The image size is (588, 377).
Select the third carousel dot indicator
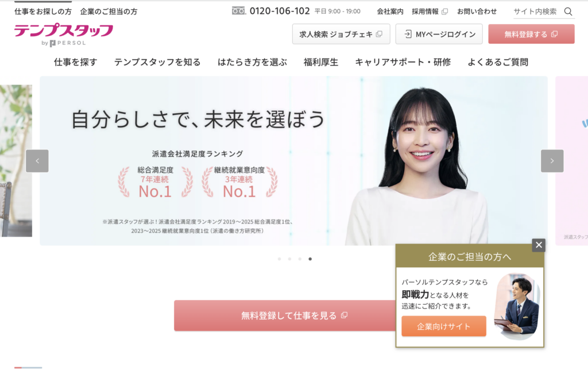(300, 259)
